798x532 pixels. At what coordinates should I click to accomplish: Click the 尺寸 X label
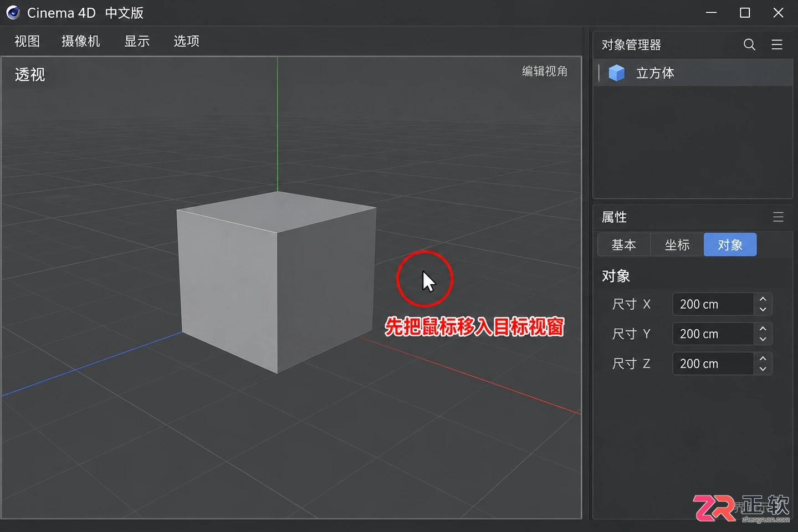click(x=631, y=304)
